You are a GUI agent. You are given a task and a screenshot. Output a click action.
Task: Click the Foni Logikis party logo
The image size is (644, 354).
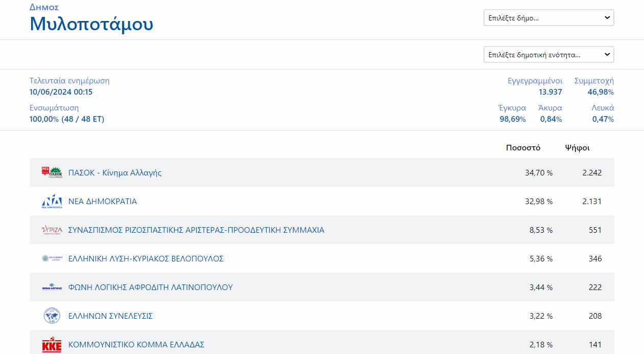52,287
